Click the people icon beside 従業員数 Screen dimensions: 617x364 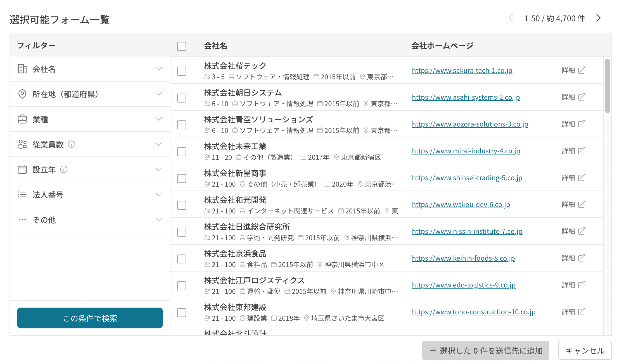(23, 144)
